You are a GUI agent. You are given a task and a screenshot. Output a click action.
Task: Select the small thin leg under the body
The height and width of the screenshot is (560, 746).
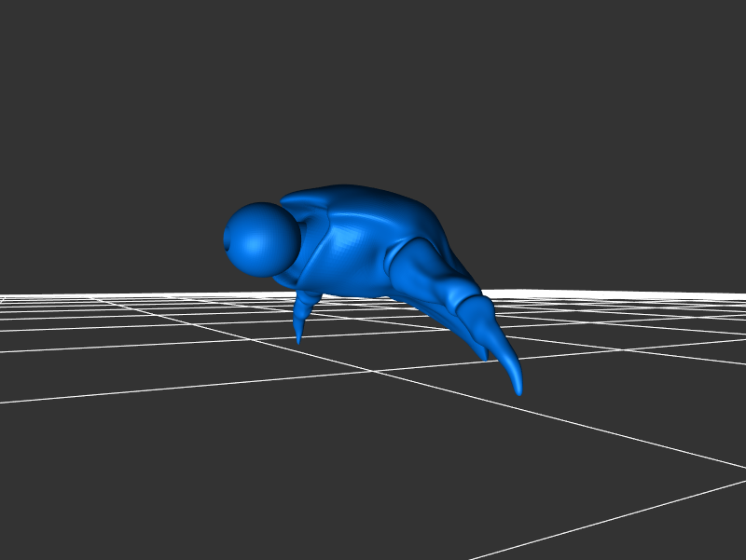click(x=303, y=312)
